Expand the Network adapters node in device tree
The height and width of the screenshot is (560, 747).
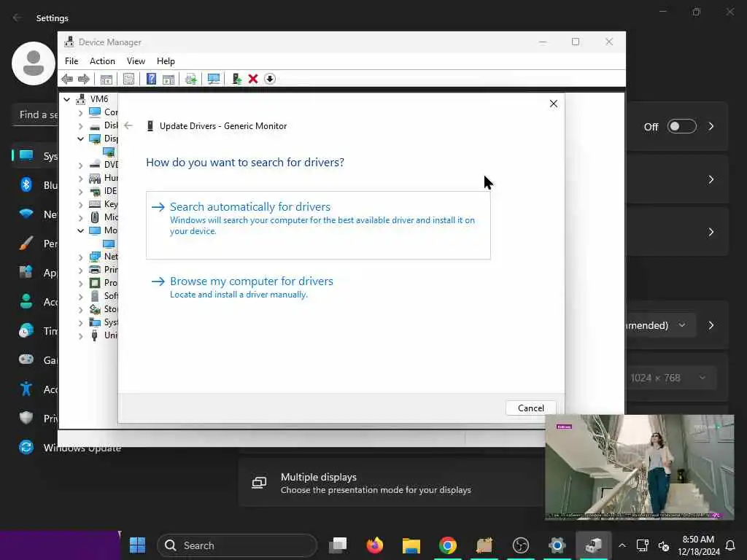tap(80, 257)
